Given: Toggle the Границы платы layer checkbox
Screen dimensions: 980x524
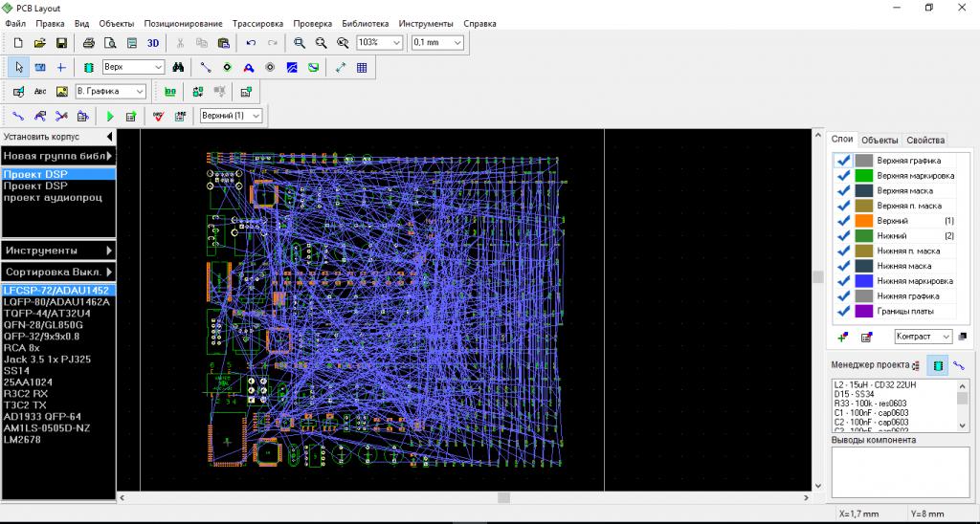Looking at the screenshot, I should (x=843, y=311).
